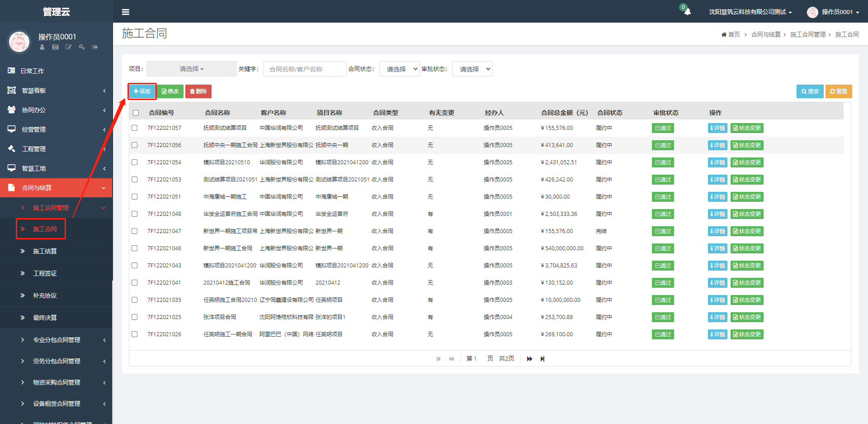The height and width of the screenshot is (424, 868).
Task: Click the user profile icon under 操作员0001
Action: coord(42,47)
